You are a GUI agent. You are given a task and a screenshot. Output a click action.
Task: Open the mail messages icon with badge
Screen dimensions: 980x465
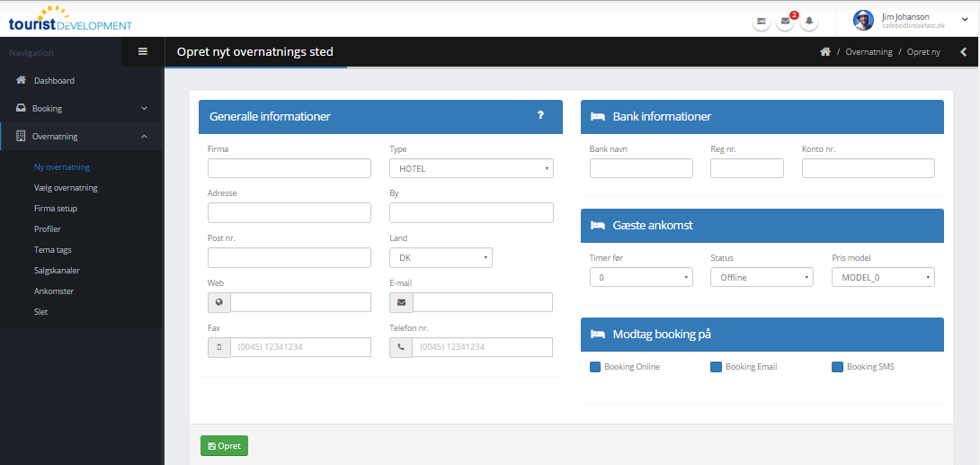click(785, 21)
